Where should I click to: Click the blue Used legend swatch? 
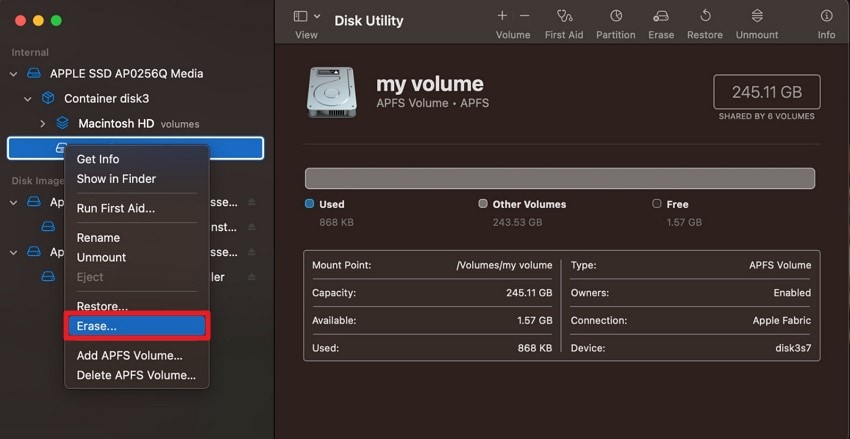[310, 204]
